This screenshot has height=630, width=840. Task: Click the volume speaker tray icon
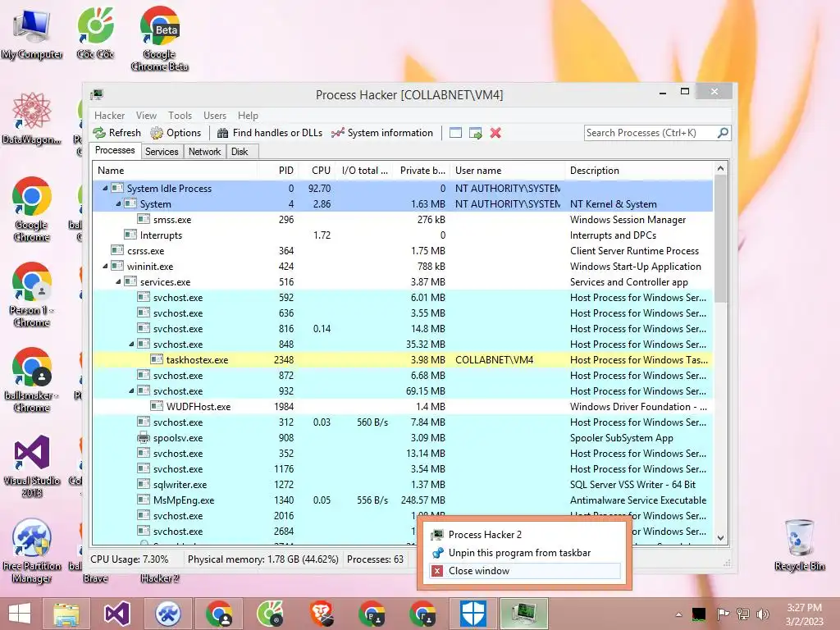pyautogui.click(x=762, y=614)
